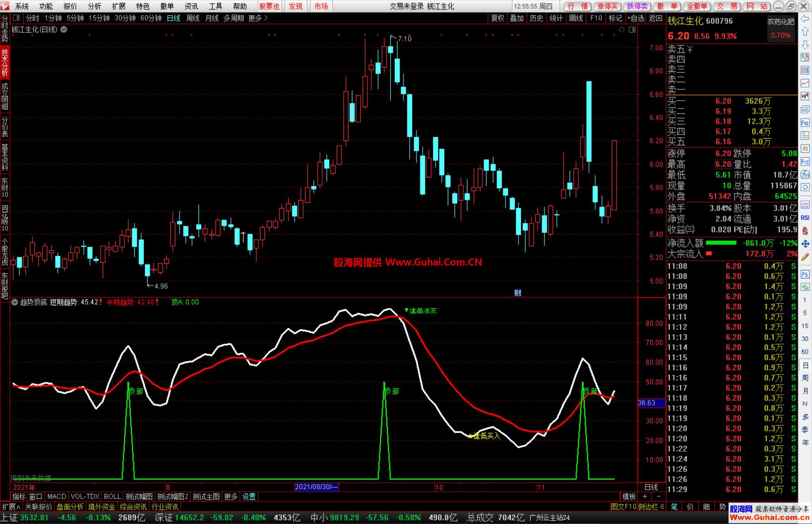Click the F10 icon in right toolbar
Image resolution: width=812 pixels, height=524 pixels.
click(805, 123)
